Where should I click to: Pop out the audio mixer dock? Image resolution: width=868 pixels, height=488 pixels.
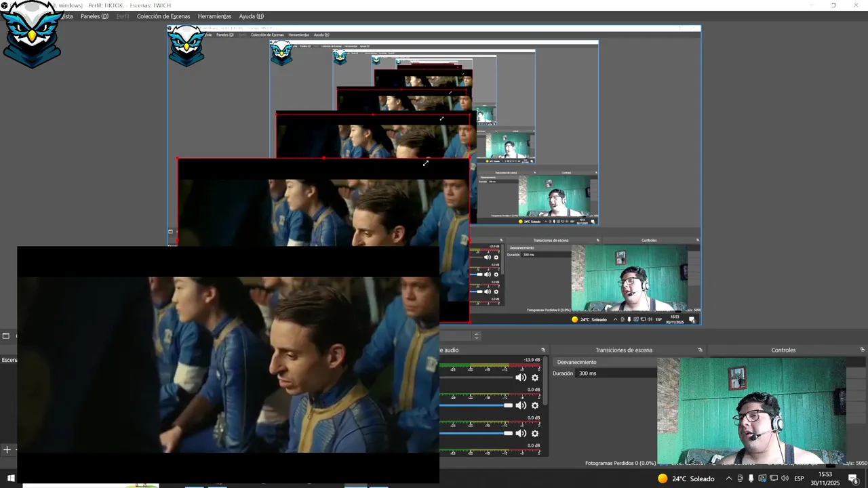pyautogui.click(x=543, y=350)
